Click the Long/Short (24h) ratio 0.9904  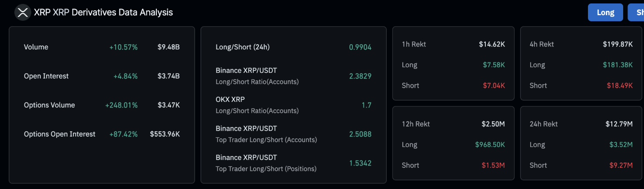click(360, 47)
